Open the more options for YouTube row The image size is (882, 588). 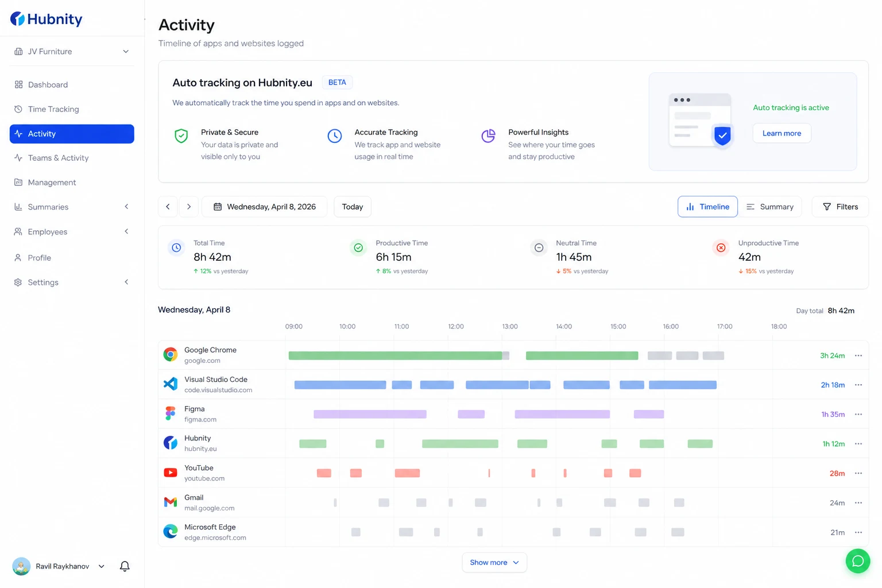point(858,473)
